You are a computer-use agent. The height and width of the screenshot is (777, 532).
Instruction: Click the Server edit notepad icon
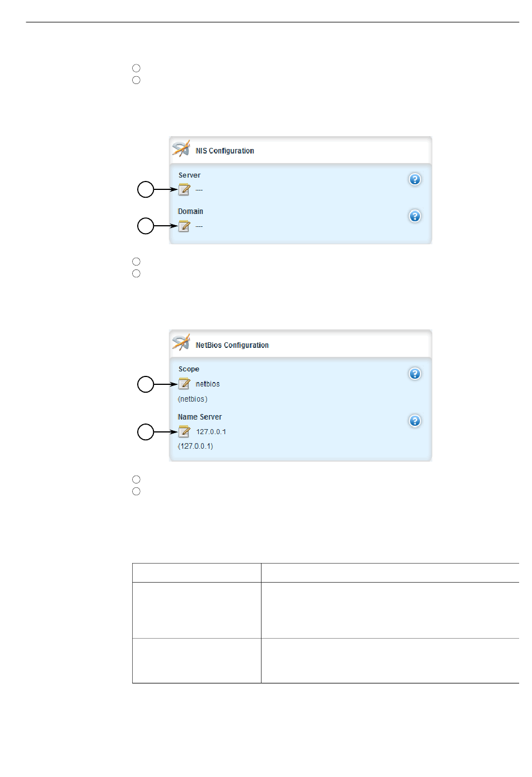[x=184, y=190]
